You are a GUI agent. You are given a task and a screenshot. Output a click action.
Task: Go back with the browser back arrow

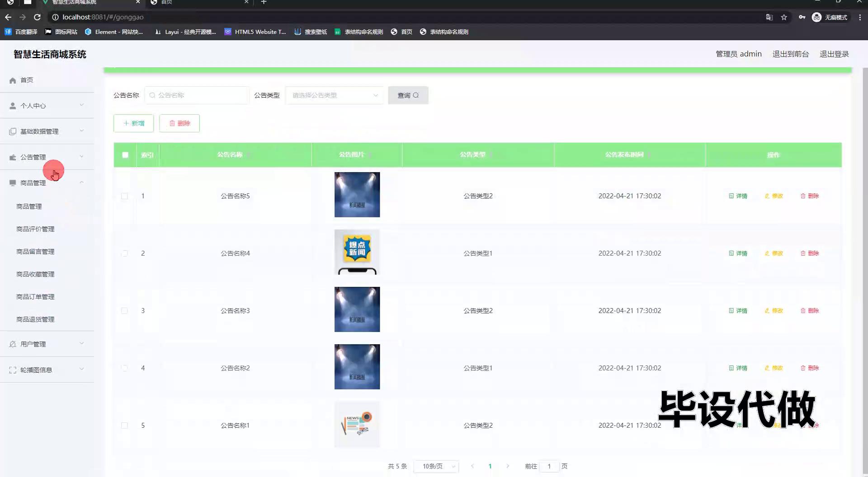pyautogui.click(x=8, y=17)
